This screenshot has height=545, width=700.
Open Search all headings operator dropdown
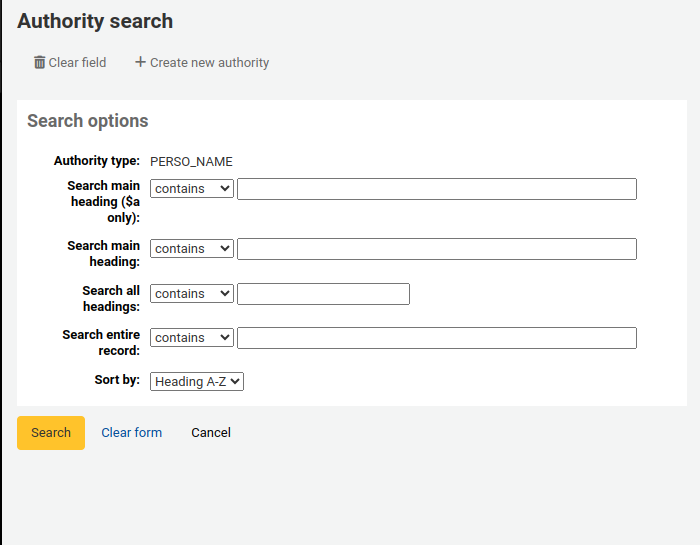192,294
